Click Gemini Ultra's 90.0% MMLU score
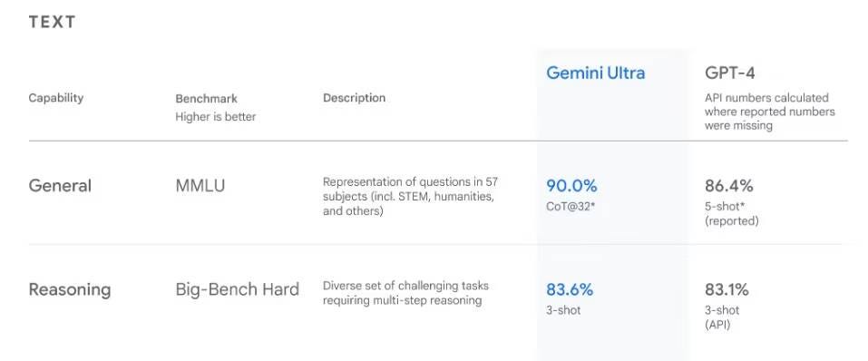Image resolution: width=868 pixels, height=361 pixels. point(571,185)
